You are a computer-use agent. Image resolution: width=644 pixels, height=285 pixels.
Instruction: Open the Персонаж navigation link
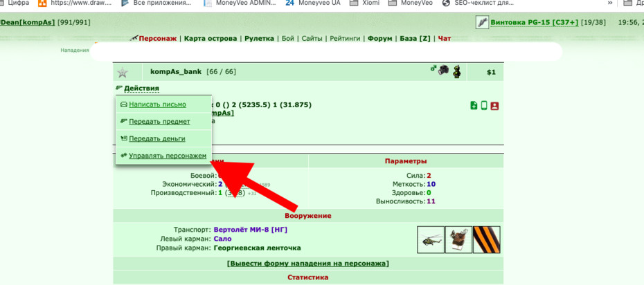158,39
